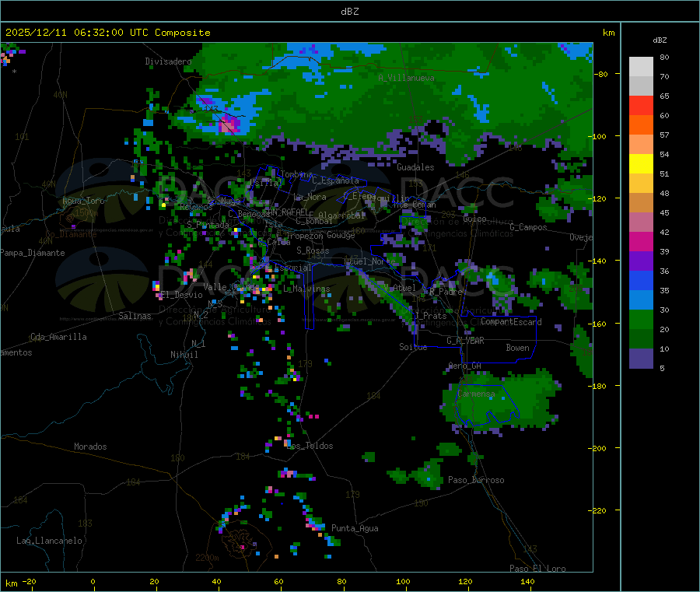Image resolution: width=700 pixels, height=592 pixels.
Task: Click the orange 57-60 dBZ legend swatch
Action: pos(641,125)
